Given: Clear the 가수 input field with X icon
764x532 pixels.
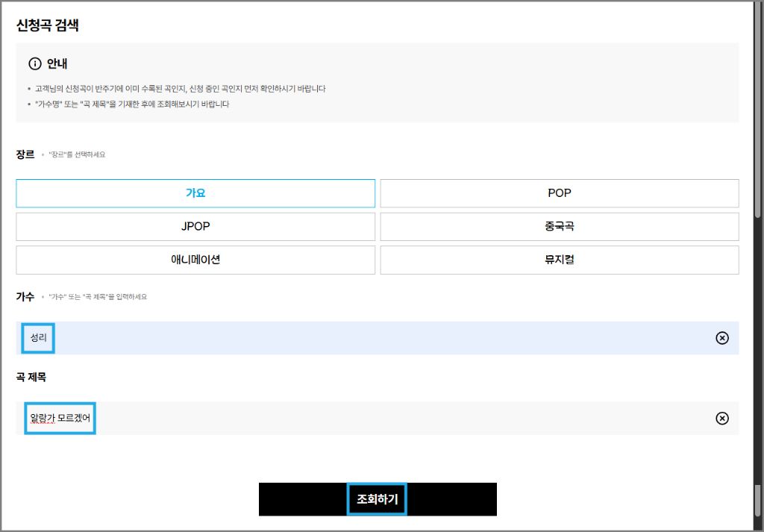Looking at the screenshot, I should click(722, 338).
